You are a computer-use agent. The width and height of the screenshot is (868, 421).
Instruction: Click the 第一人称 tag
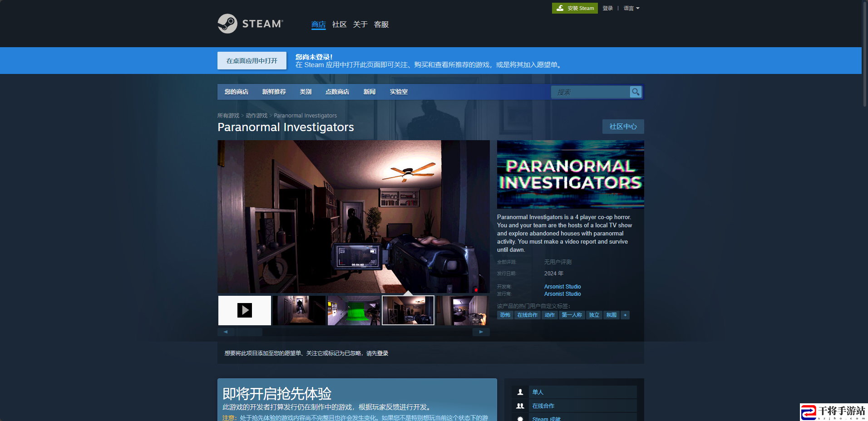point(572,315)
